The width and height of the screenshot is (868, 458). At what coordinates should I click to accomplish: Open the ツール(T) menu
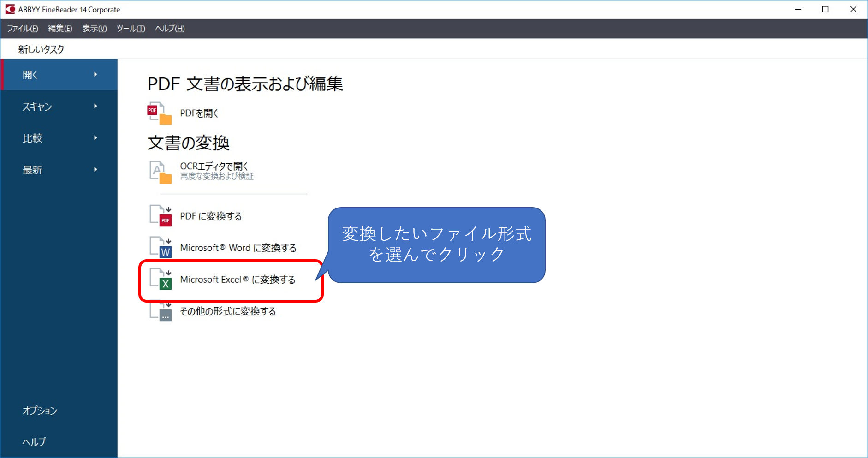tap(131, 29)
